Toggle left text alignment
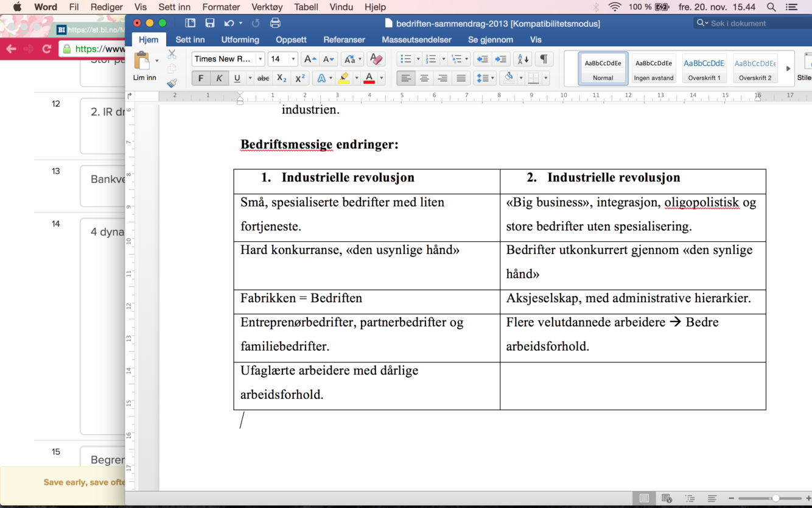Screen dimensions: 812x508 point(406,78)
